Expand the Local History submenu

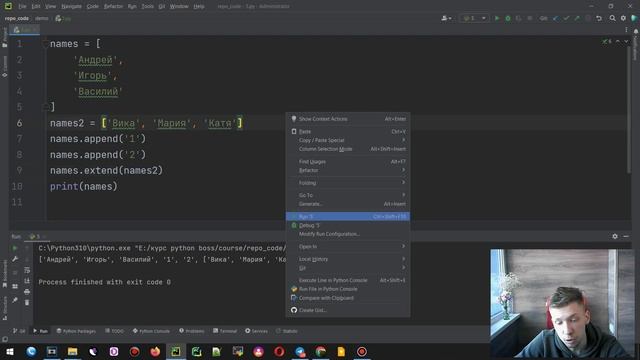coord(348,259)
